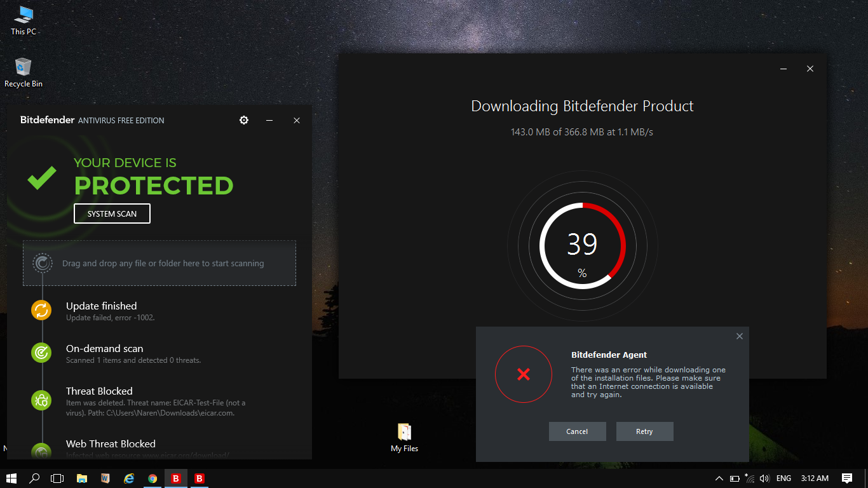This screenshot has height=488, width=868.
Task: Click the scan target icon in drop zone
Action: pos(43,263)
